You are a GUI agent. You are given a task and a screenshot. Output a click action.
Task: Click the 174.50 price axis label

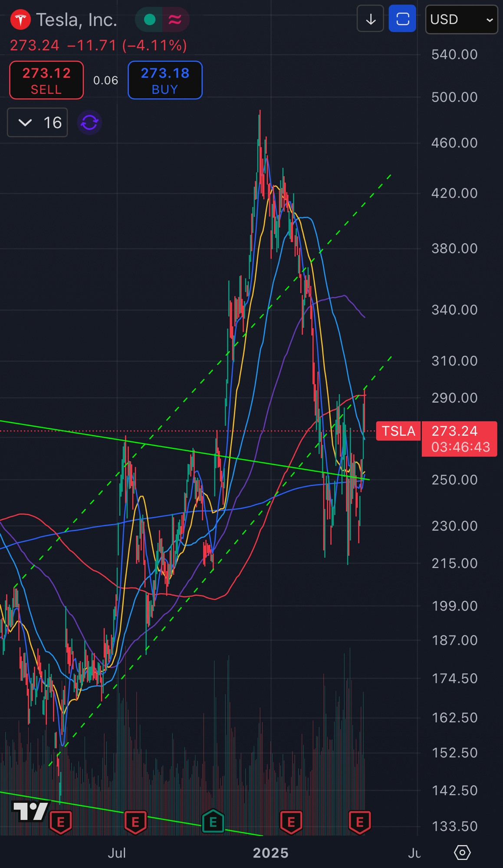pyautogui.click(x=454, y=678)
